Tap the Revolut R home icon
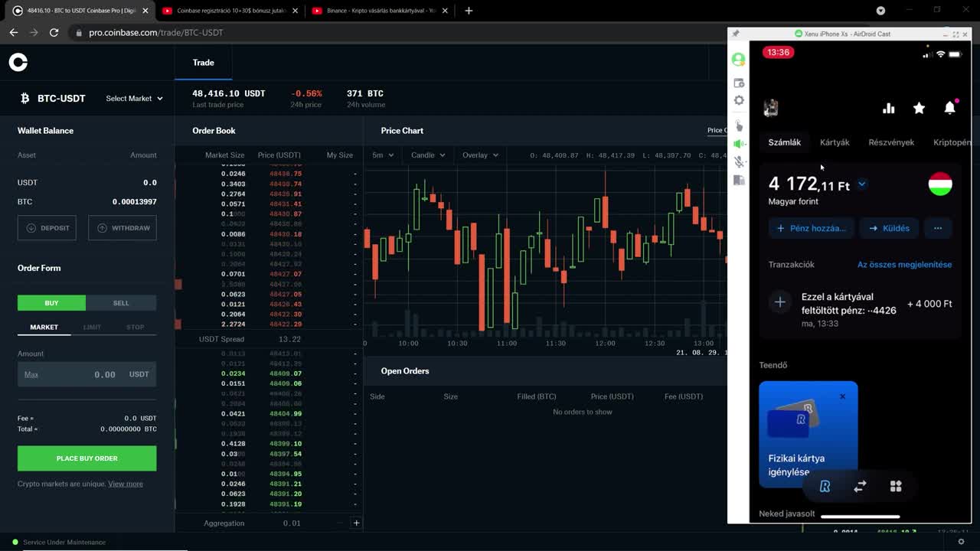The height and width of the screenshot is (551, 980). [x=825, y=486]
